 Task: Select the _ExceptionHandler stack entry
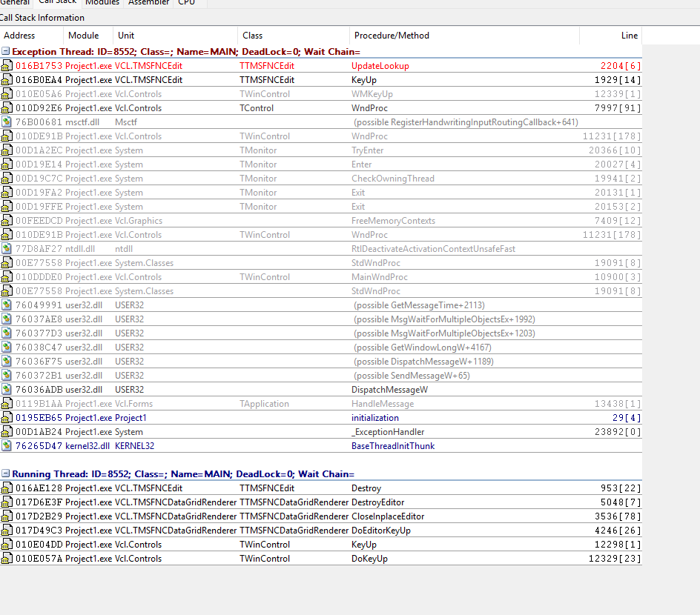[x=387, y=432]
